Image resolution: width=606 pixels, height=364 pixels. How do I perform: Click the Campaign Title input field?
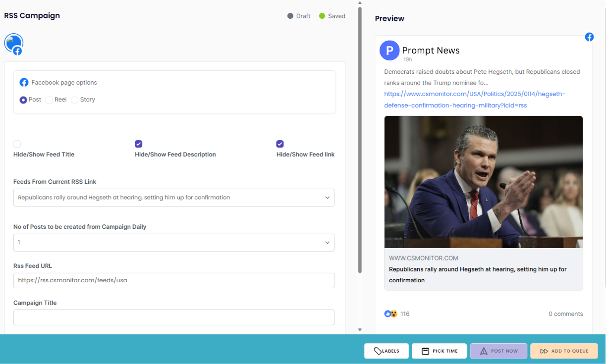(x=174, y=317)
